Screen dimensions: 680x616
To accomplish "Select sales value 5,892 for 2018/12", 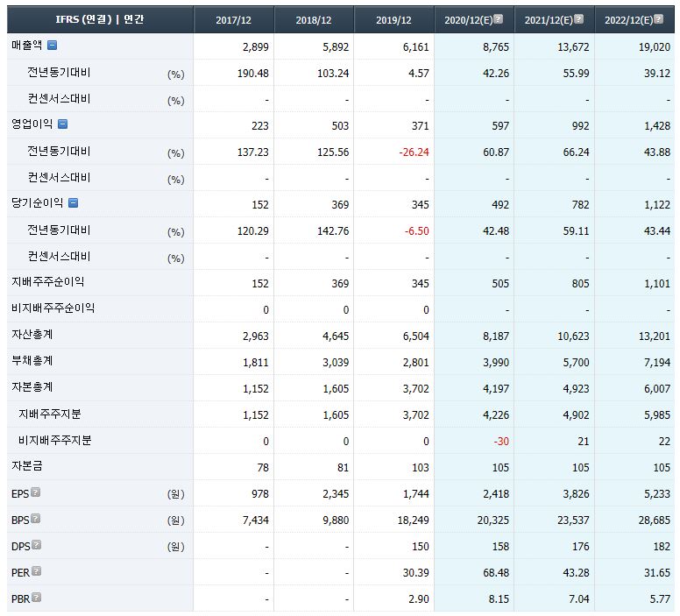I will pyautogui.click(x=336, y=46).
